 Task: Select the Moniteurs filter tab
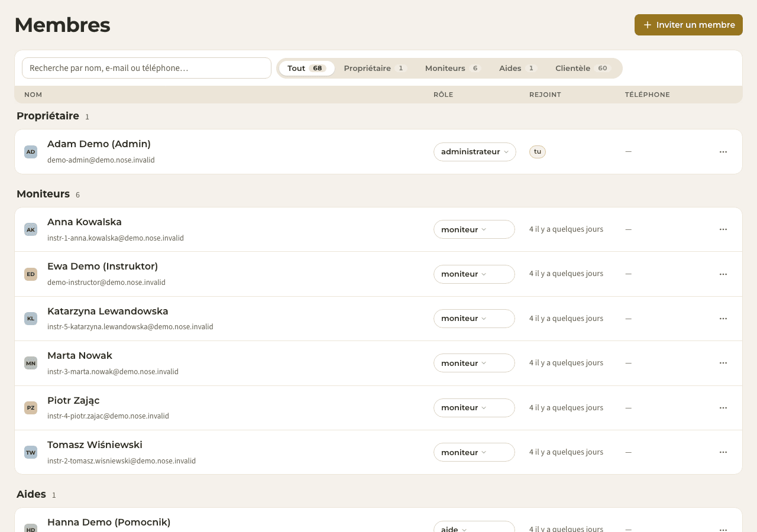point(452,68)
